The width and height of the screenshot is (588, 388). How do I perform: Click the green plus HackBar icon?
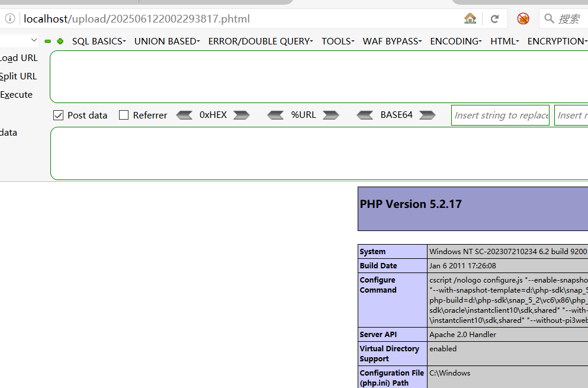(60, 41)
